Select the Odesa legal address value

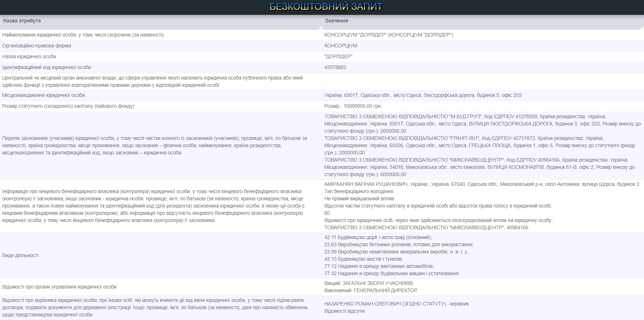pos(422,95)
